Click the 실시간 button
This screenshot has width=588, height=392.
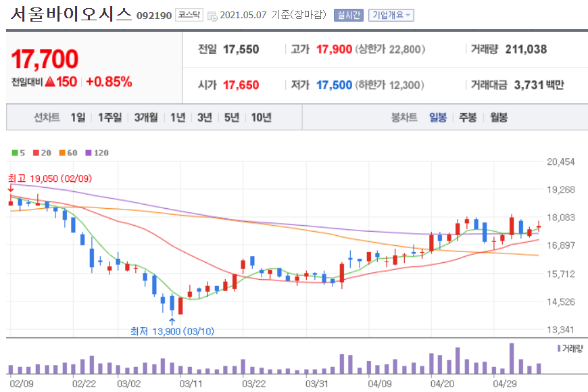click(x=348, y=15)
